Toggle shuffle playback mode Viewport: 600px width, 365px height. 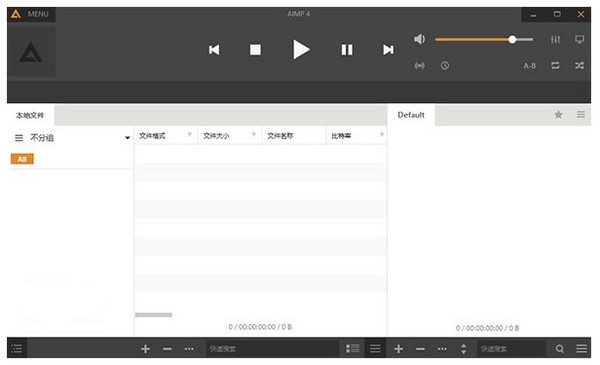[x=579, y=66]
